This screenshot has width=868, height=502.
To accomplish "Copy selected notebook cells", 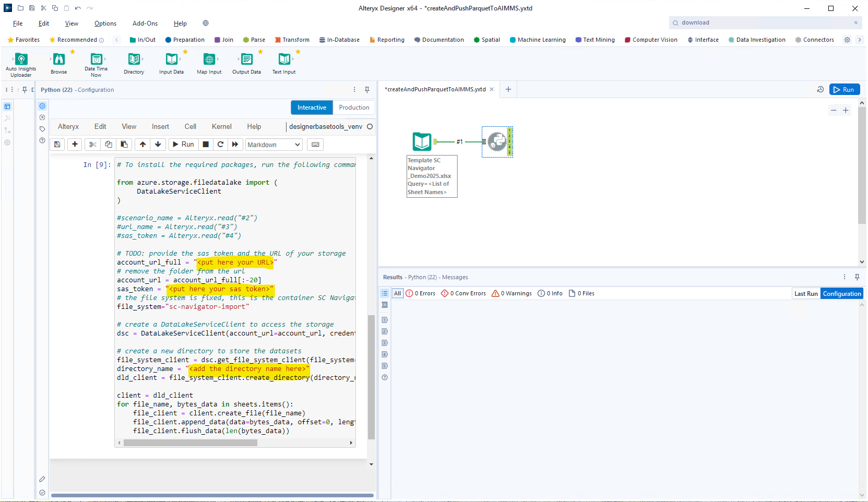I will tap(109, 145).
